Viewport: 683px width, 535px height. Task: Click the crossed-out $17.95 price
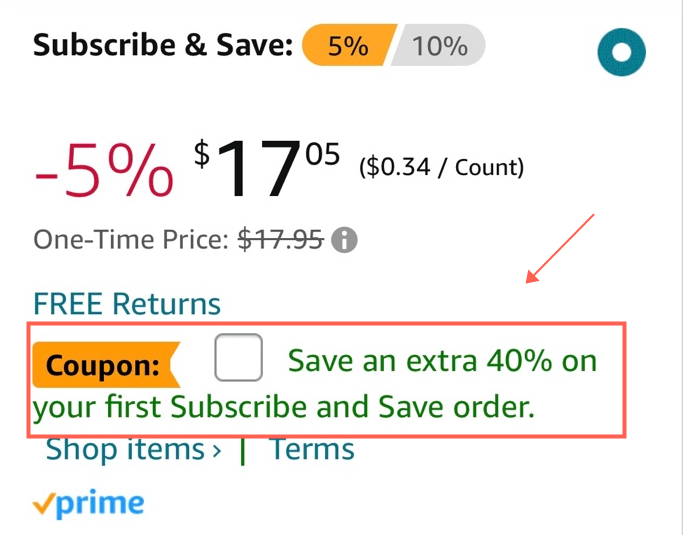[280, 240]
